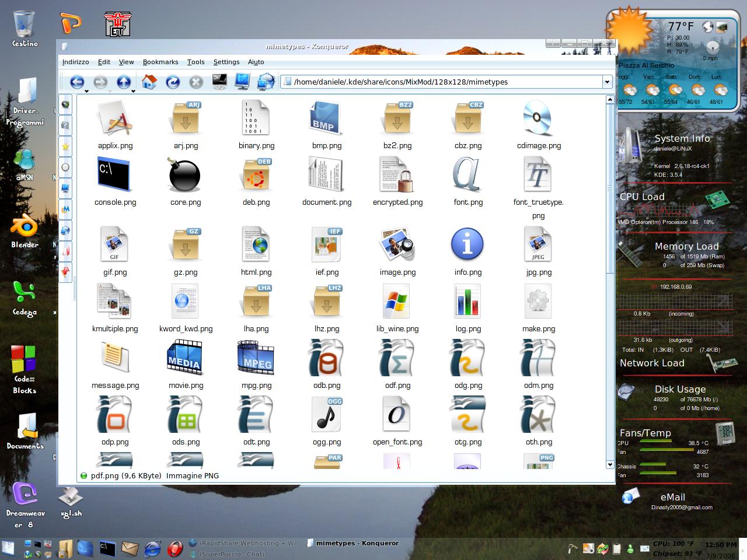Select the applix.png file

[116, 125]
